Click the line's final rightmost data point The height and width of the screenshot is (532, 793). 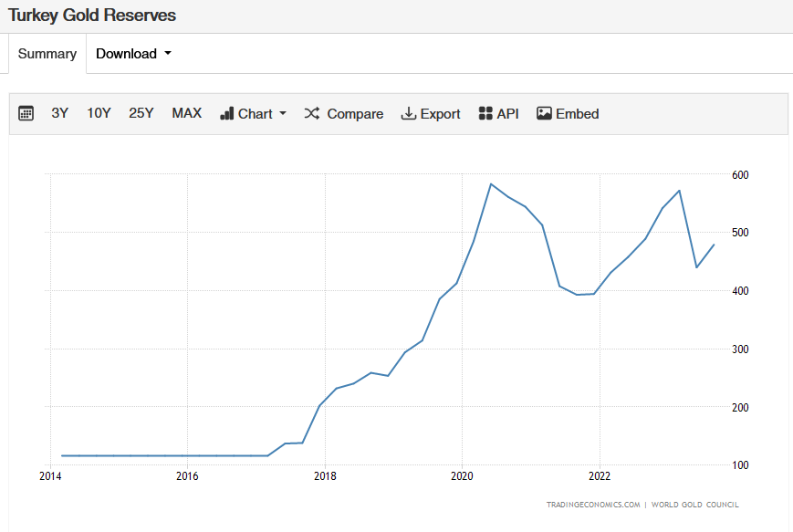click(x=714, y=245)
